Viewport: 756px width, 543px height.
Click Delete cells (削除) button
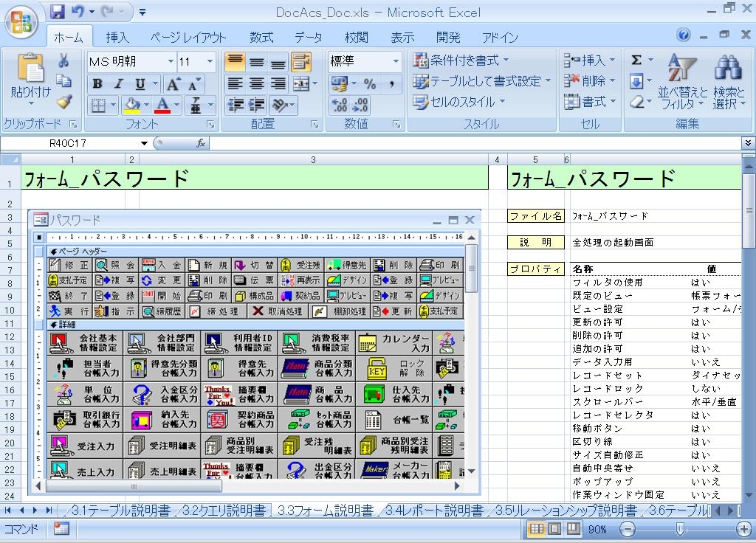tap(590, 81)
